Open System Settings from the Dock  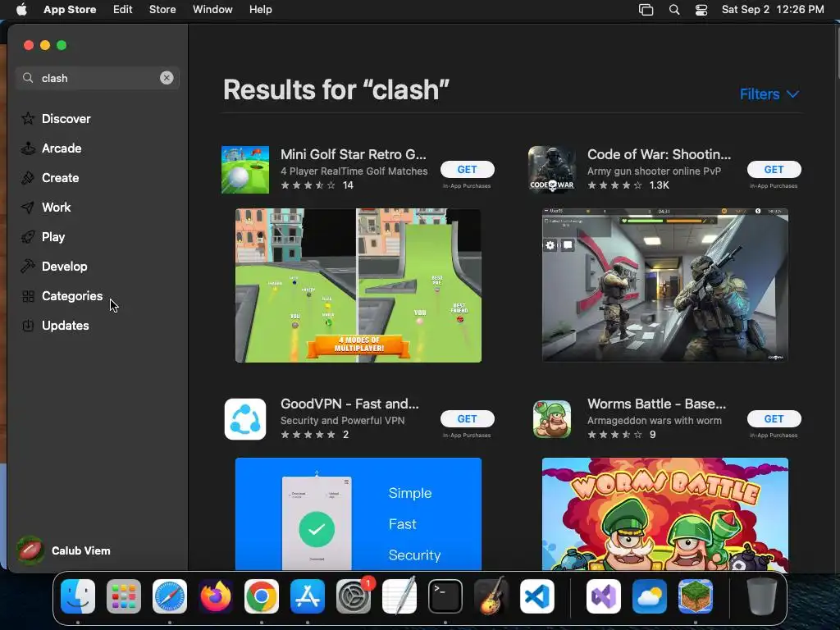click(x=354, y=596)
